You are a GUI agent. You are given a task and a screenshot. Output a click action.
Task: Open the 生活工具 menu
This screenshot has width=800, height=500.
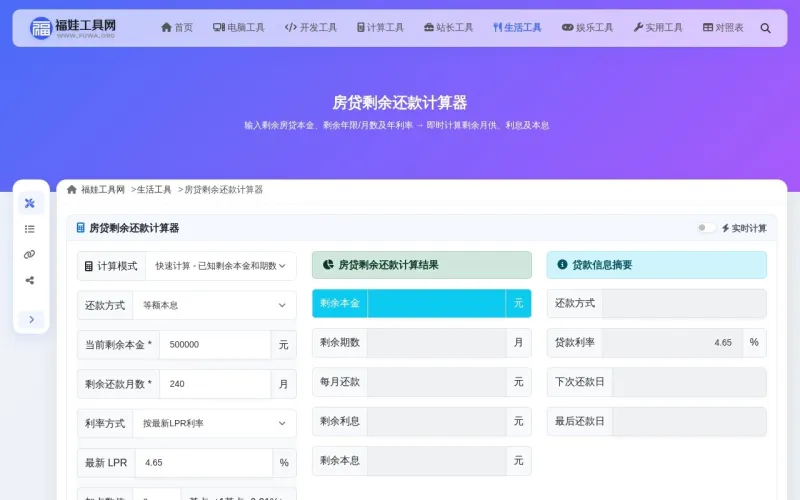pyautogui.click(x=517, y=28)
